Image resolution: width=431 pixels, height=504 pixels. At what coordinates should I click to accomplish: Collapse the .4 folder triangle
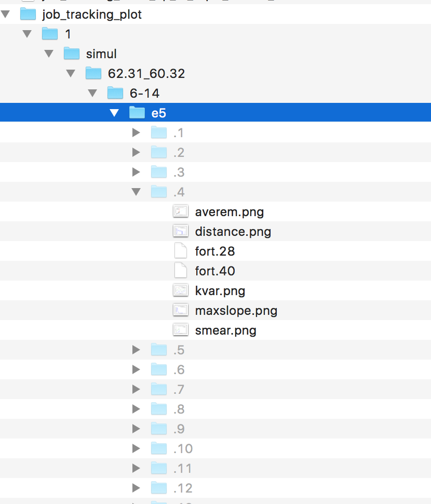click(136, 192)
